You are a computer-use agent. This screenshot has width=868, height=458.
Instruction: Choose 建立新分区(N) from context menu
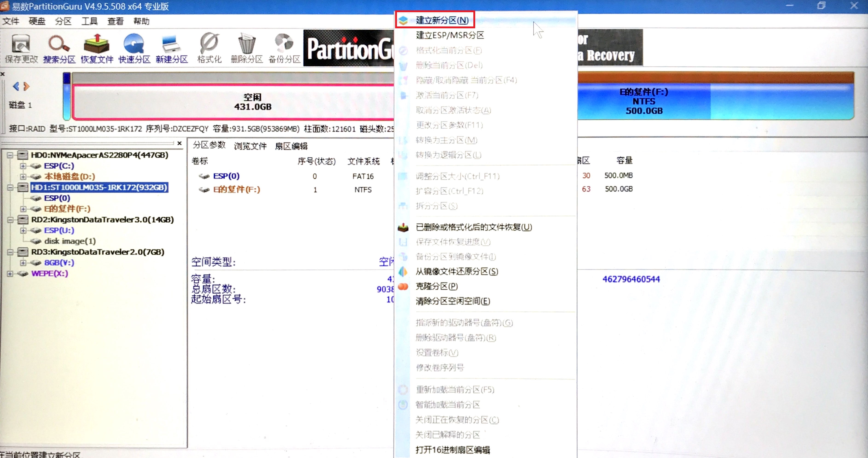click(442, 20)
